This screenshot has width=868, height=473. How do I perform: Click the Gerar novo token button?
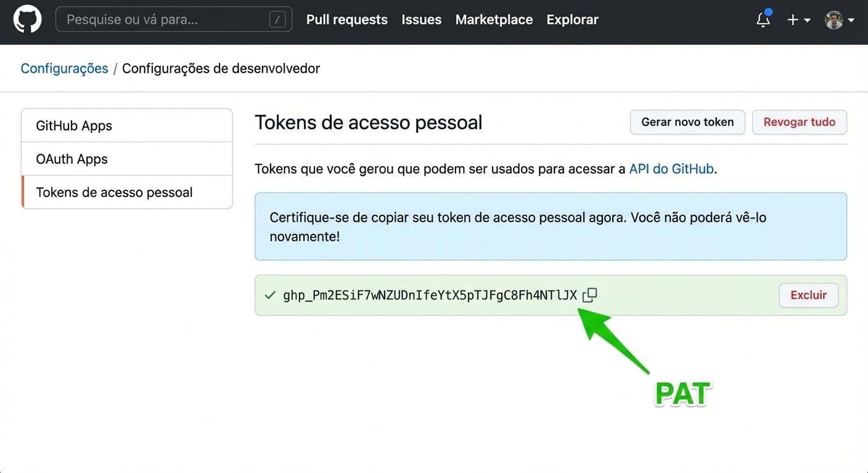(x=687, y=122)
